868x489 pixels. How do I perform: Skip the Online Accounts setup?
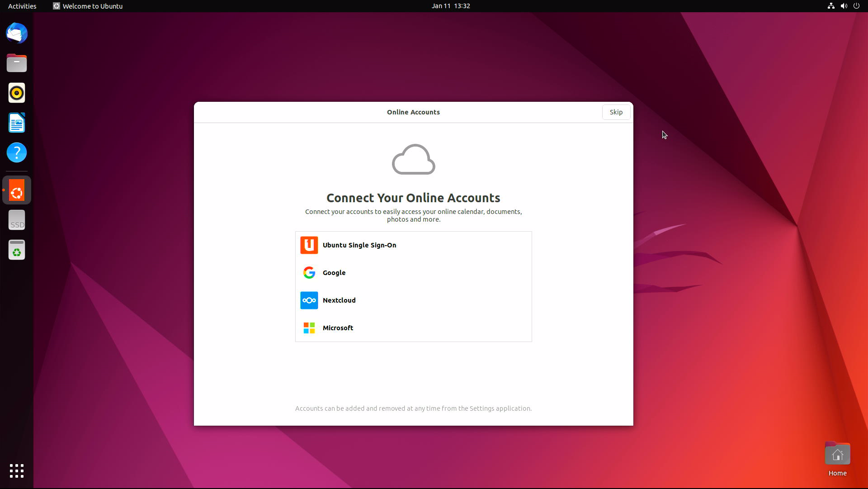(616, 112)
